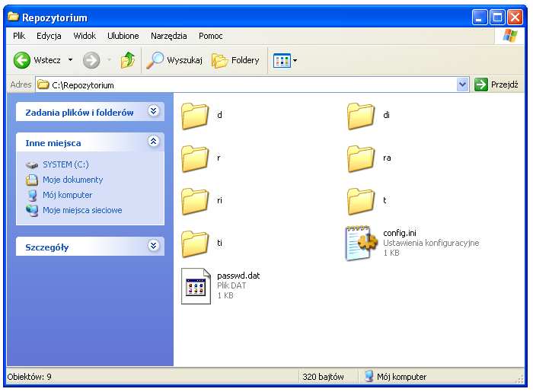Click the views layout icon in toolbar
The height and width of the screenshot is (392, 533).
point(282,60)
